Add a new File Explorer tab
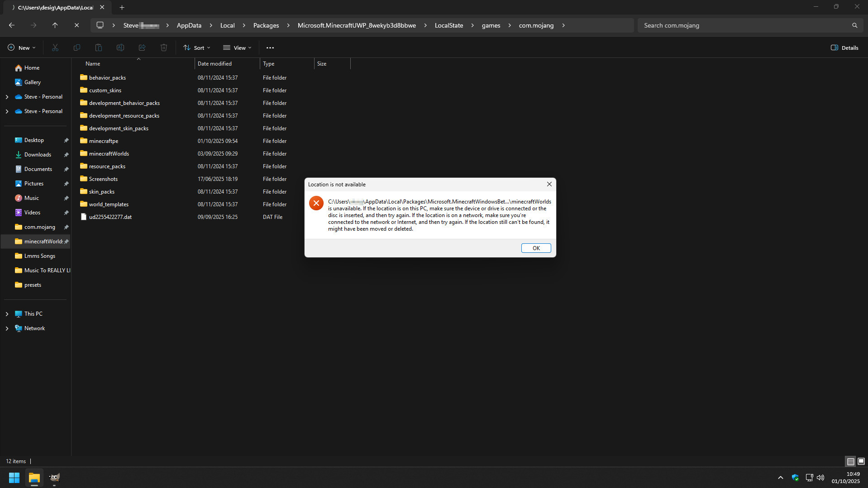 pyautogui.click(x=122, y=7)
